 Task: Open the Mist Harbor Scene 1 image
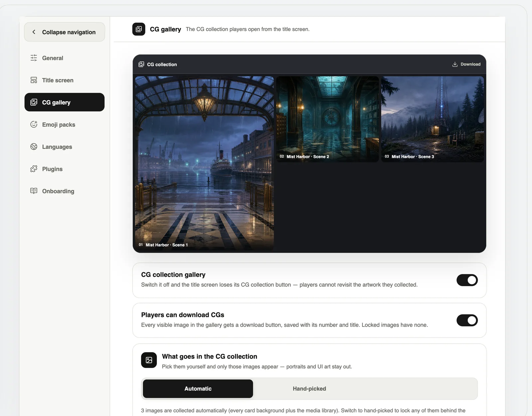[204, 163]
